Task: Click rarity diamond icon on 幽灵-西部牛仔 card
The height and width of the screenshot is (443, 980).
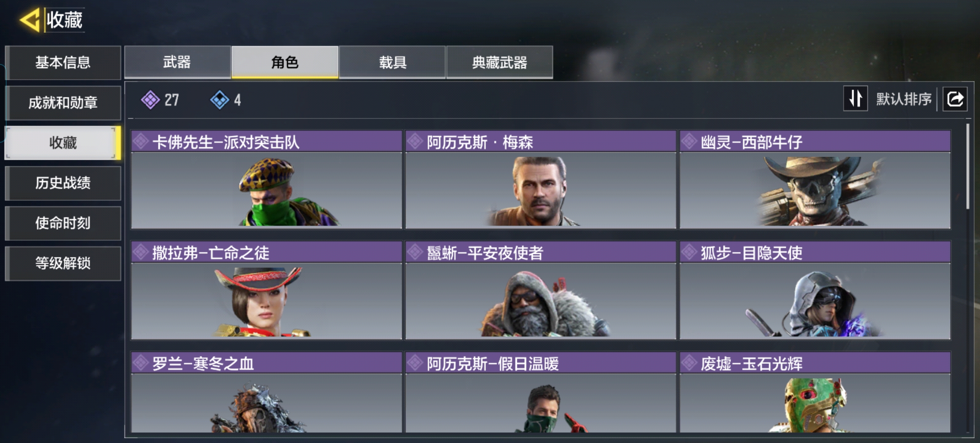Action: click(689, 142)
